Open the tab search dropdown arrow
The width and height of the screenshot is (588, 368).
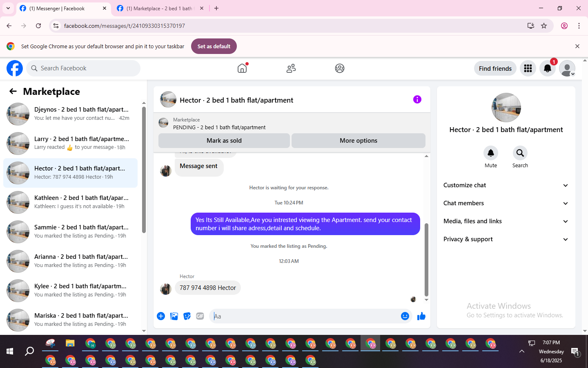[8, 8]
